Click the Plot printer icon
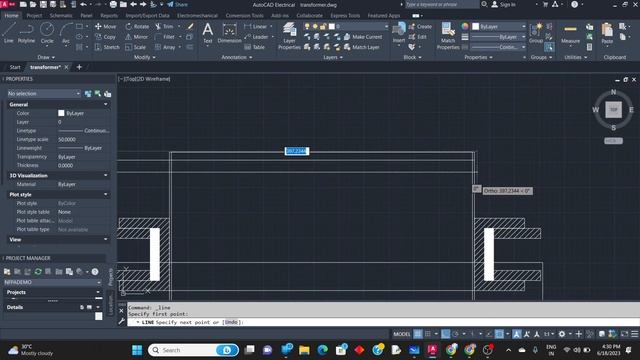The width and height of the screenshot is (640, 360). 113,4
